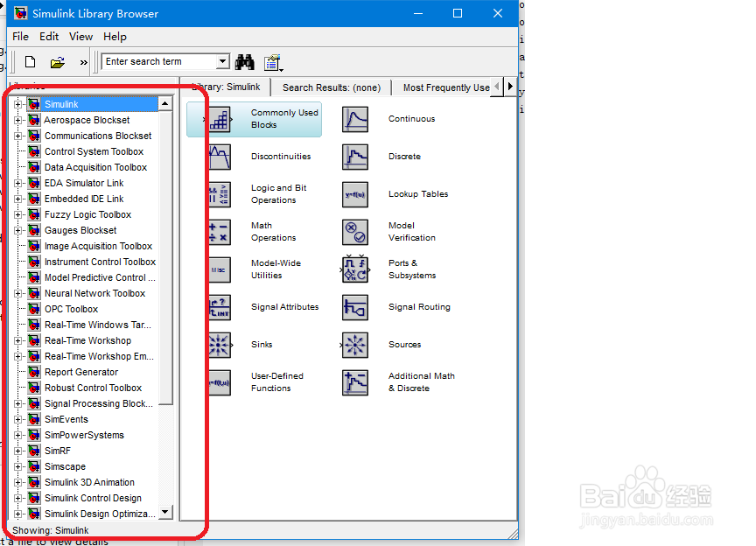This screenshot has width=756, height=546.
Task: Select Robust Control Toolbox in tree
Action: tap(93, 388)
